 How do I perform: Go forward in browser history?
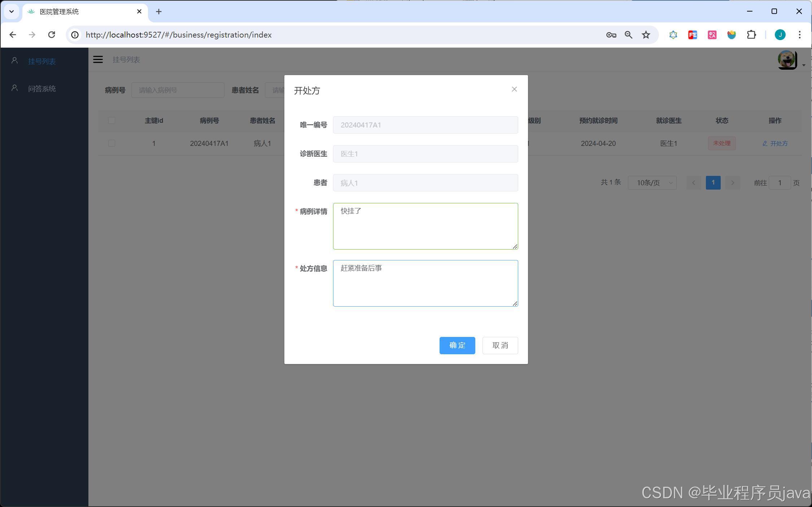point(32,35)
